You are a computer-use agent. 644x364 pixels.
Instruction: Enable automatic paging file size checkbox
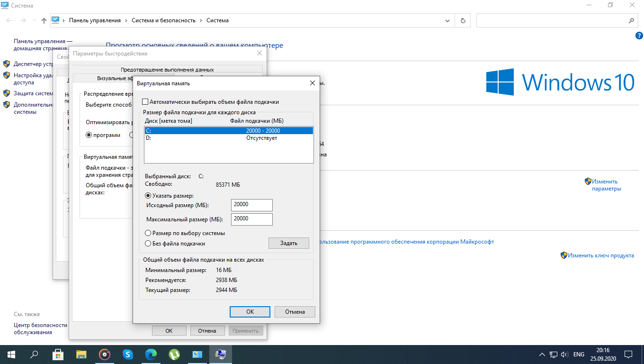tap(145, 102)
